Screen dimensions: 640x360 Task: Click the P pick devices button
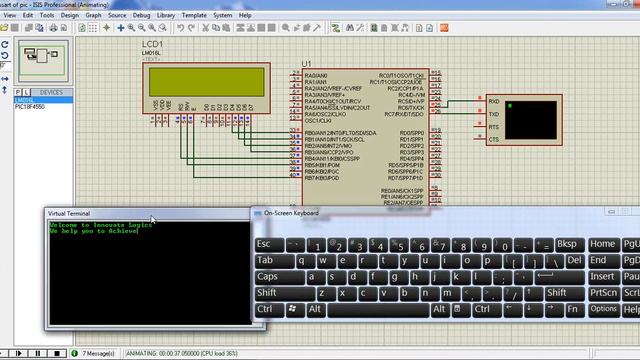(18, 92)
